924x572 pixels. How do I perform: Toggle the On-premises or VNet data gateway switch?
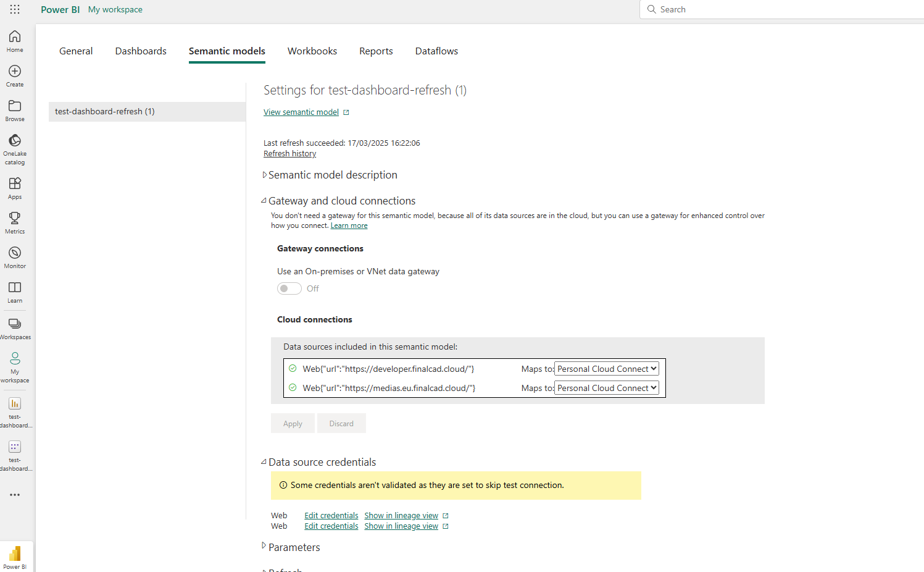coord(289,288)
